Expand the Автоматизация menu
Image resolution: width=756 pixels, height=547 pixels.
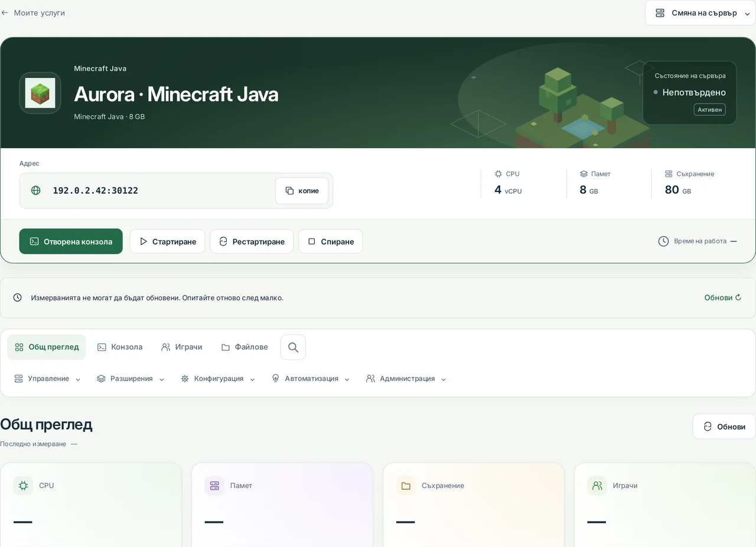311,379
